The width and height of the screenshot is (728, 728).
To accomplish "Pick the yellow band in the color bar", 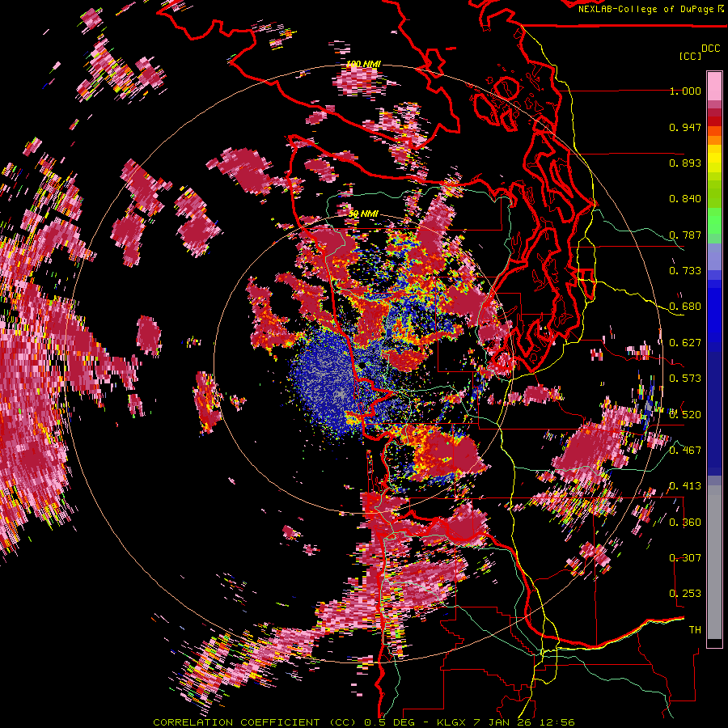I will 714,159.
